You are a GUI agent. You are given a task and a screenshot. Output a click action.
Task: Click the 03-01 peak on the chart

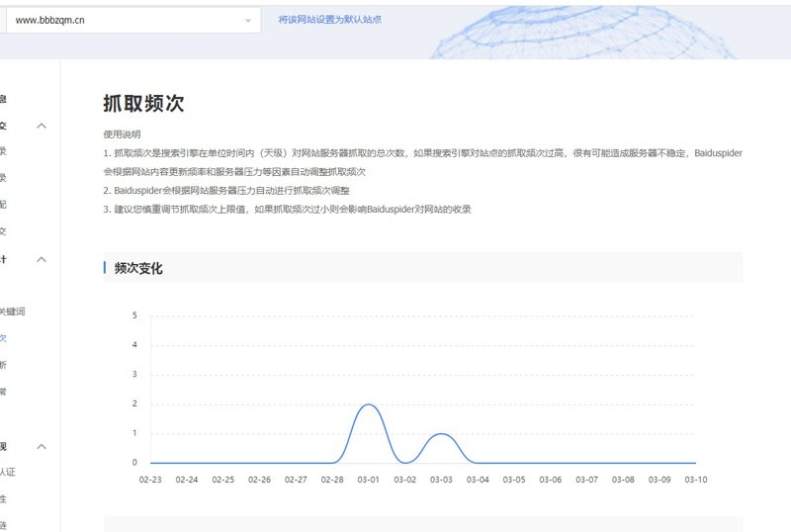coord(368,404)
